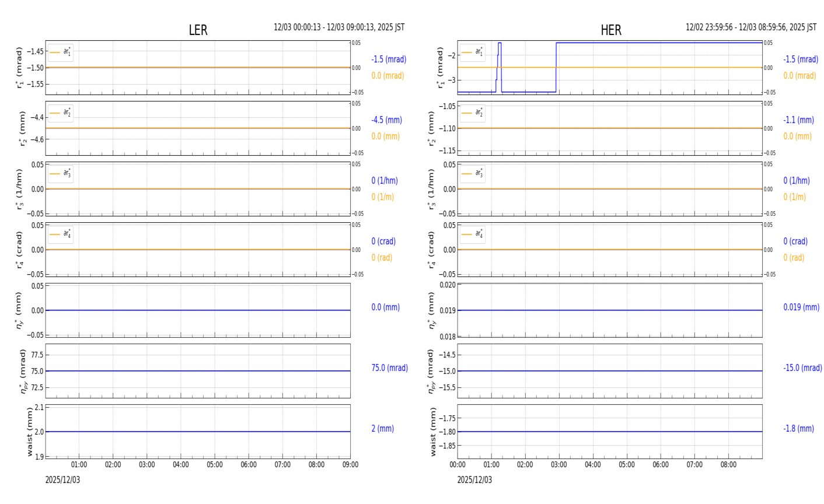Select the 0 (1/m) value in HER

pyautogui.click(x=794, y=197)
